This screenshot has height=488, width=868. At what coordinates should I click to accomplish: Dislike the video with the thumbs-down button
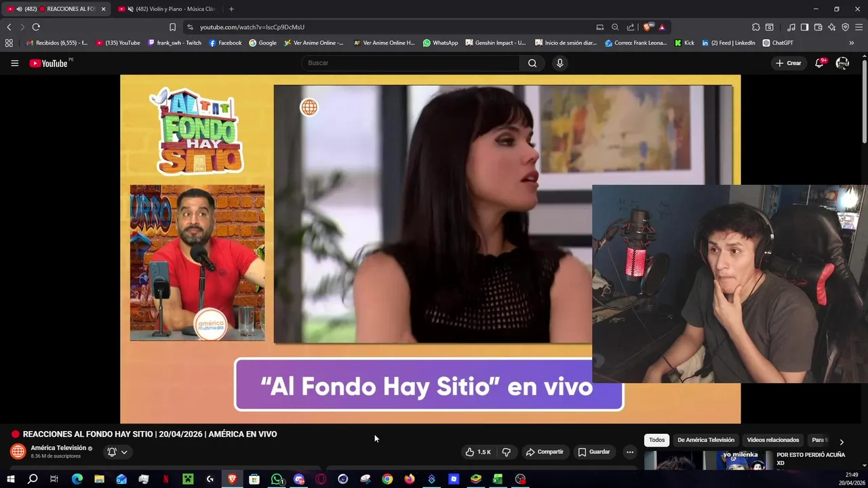point(506,452)
